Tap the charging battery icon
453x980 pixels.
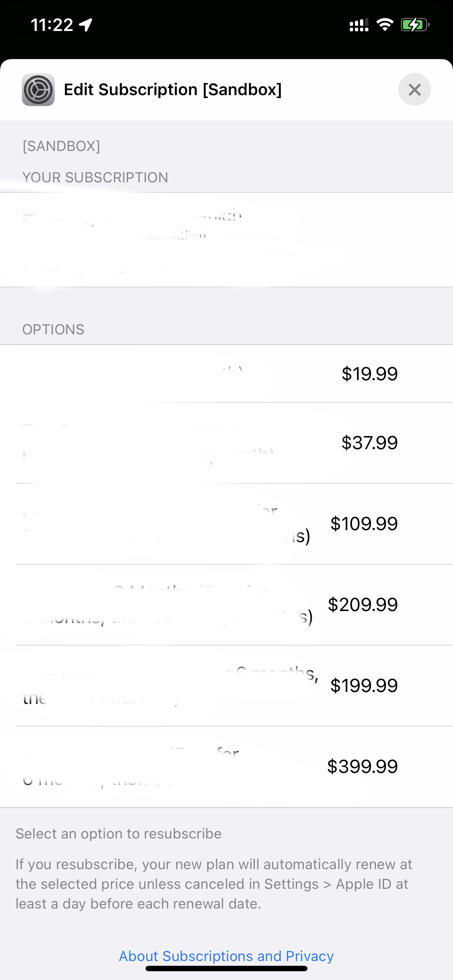point(415,25)
